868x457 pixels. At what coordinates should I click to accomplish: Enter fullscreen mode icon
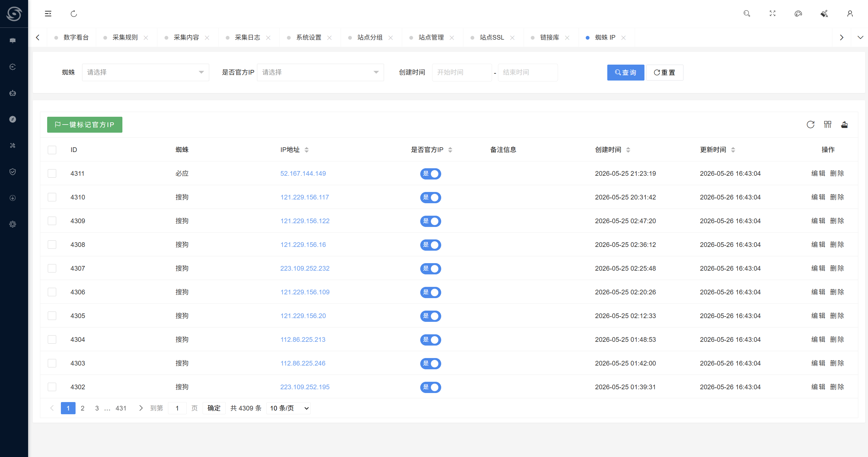point(772,13)
